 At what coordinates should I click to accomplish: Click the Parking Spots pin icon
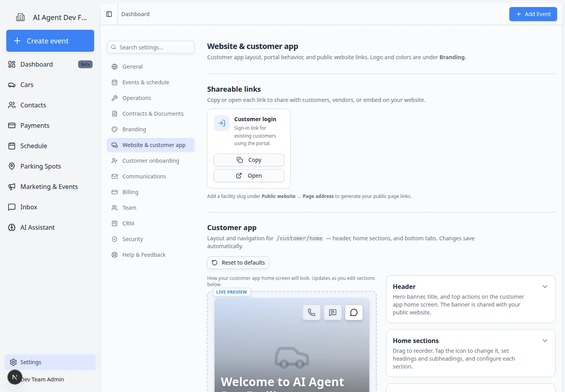(12, 166)
